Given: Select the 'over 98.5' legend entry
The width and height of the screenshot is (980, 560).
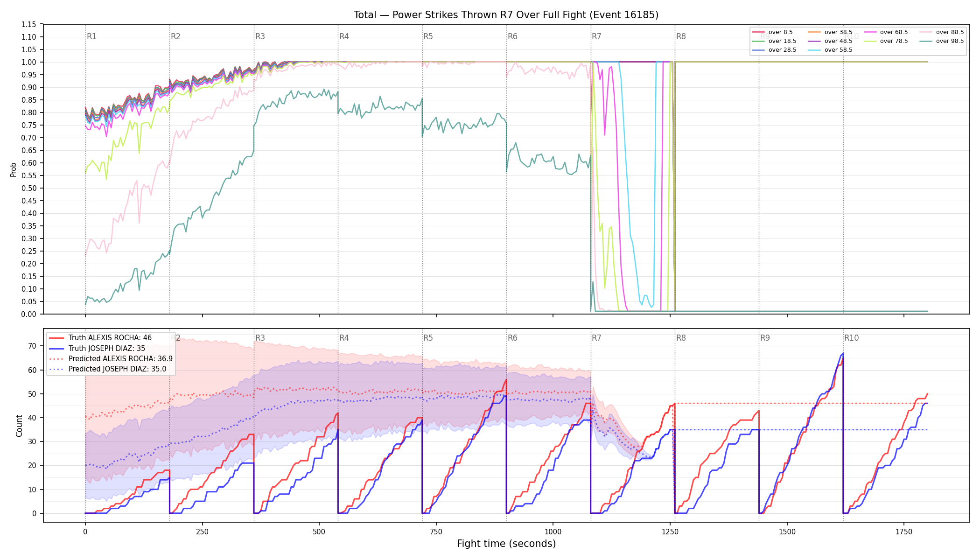Looking at the screenshot, I should tap(942, 41).
